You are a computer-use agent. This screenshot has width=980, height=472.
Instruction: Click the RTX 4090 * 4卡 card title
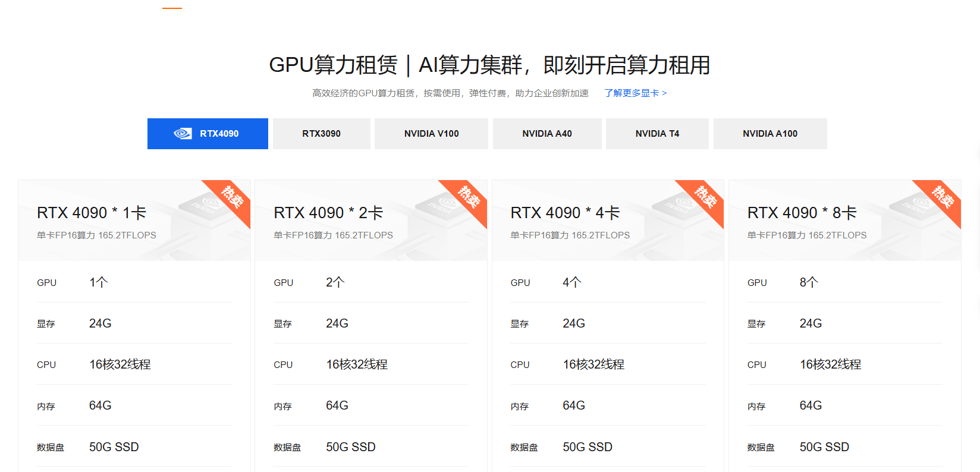click(x=565, y=213)
